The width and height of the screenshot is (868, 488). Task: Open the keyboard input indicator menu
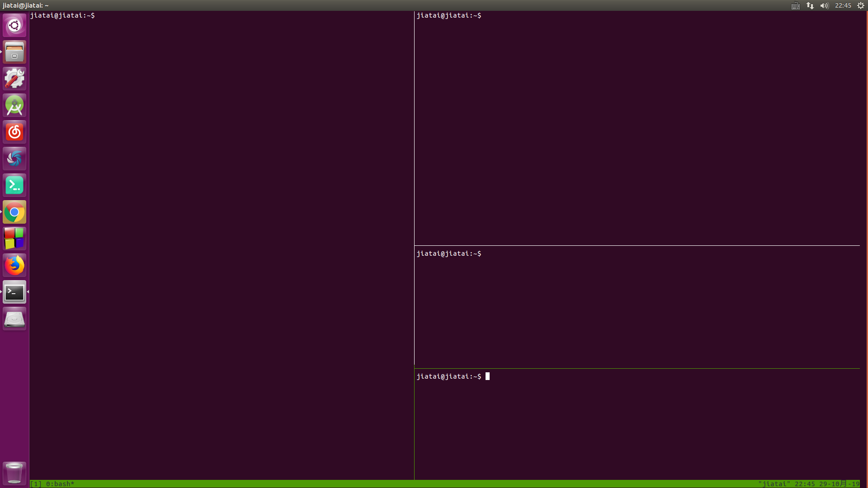coord(796,5)
